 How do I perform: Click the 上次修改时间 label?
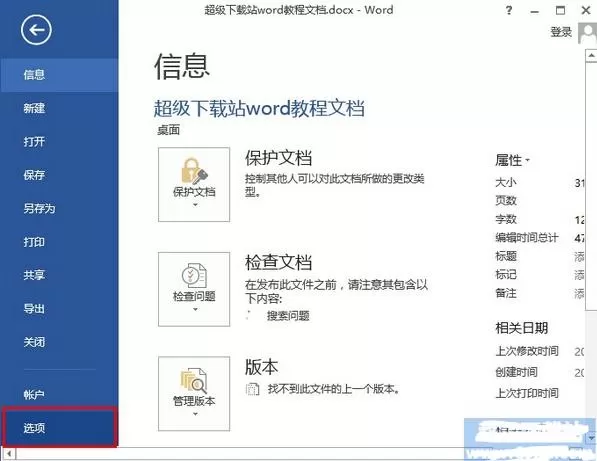point(527,351)
